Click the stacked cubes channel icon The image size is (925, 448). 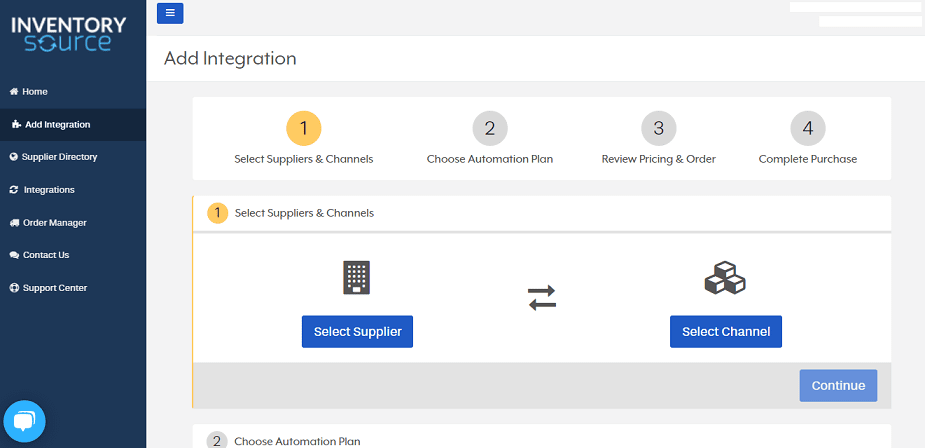point(725,278)
